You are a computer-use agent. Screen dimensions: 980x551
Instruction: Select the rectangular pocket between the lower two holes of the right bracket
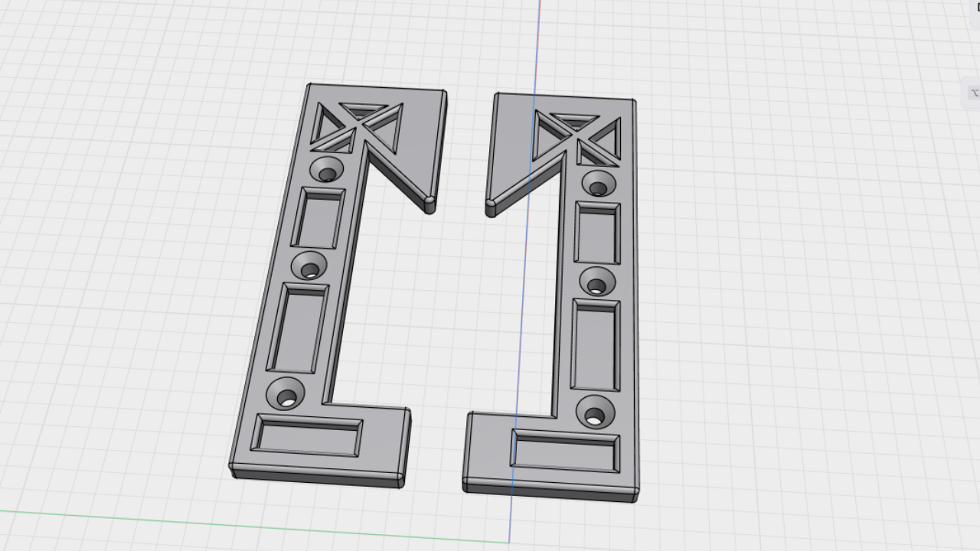(x=596, y=345)
